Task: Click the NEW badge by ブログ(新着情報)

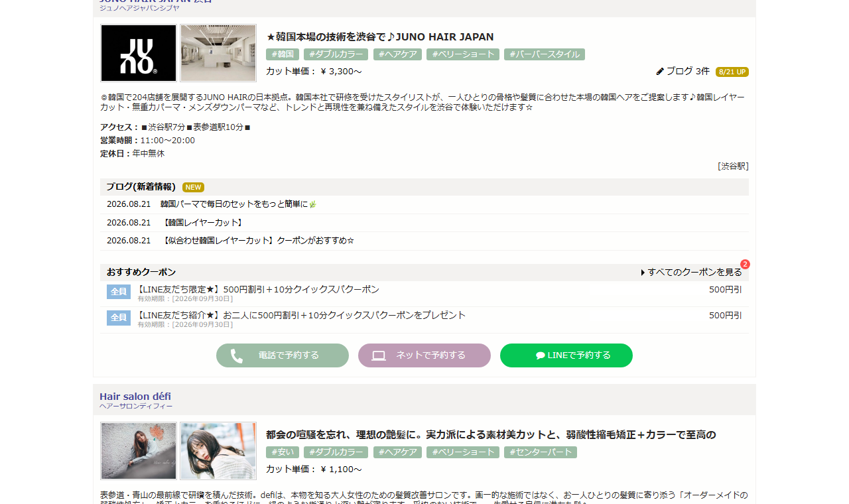Action: (193, 187)
